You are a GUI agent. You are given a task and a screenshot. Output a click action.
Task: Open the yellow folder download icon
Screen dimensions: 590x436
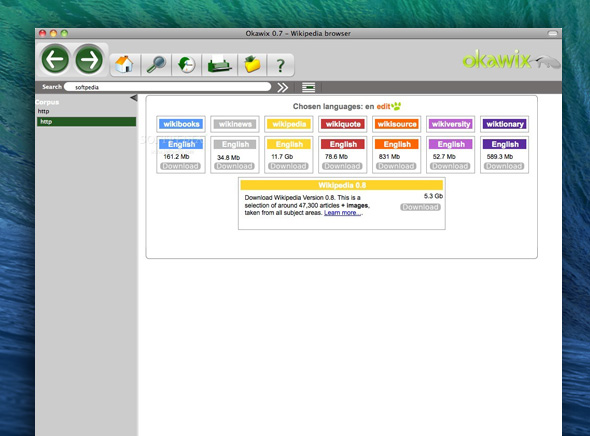[252, 65]
